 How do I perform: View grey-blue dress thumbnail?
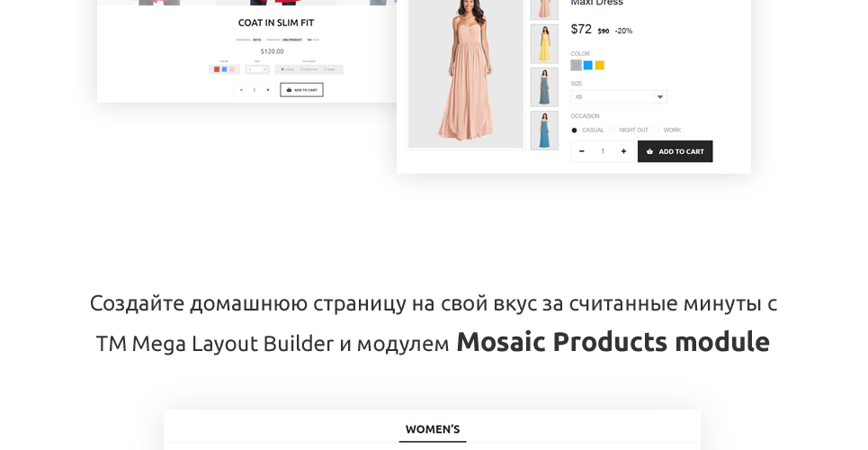pyautogui.click(x=544, y=87)
